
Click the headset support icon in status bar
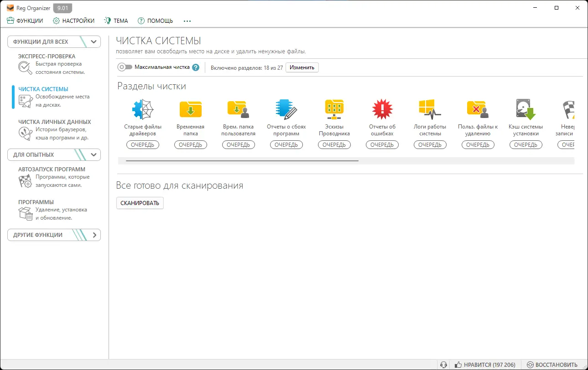click(x=443, y=365)
